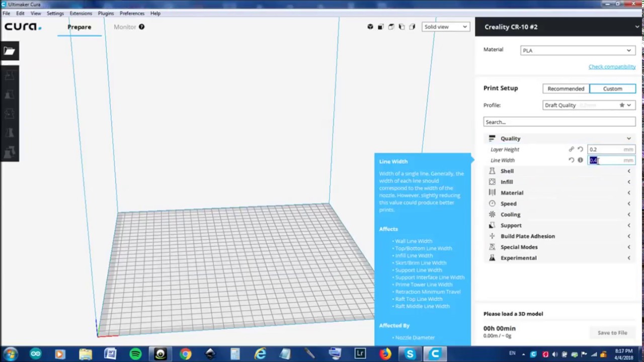Select the Scale tool in the sidebar
The width and height of the screenshot is (644, 362).
click(9, 95)
